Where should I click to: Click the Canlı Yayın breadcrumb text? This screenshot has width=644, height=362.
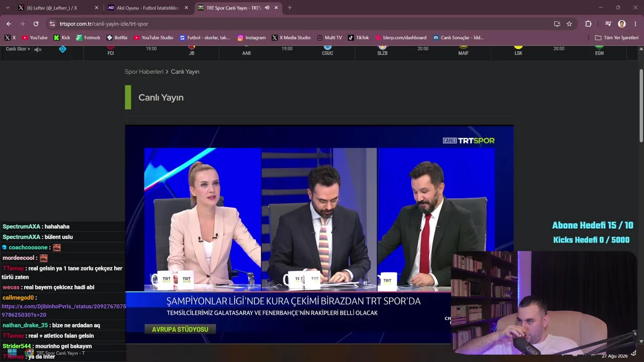point(185,72)
